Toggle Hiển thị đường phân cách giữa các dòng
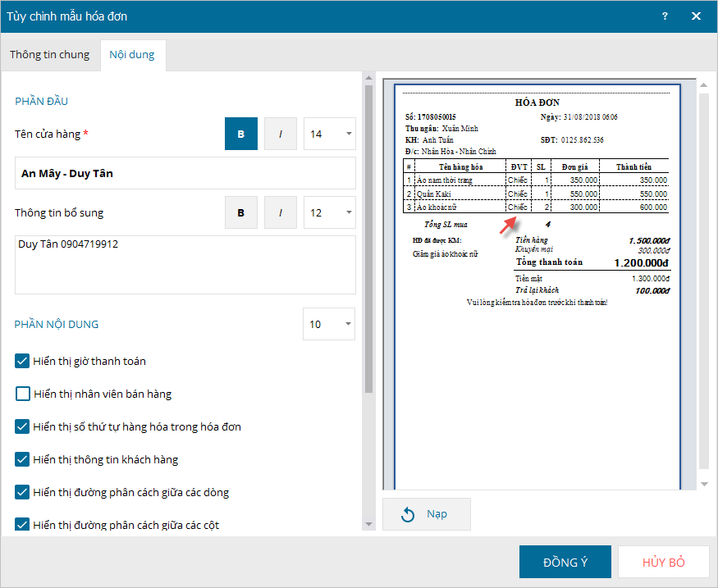718x588 pixels. coord(23,492)
